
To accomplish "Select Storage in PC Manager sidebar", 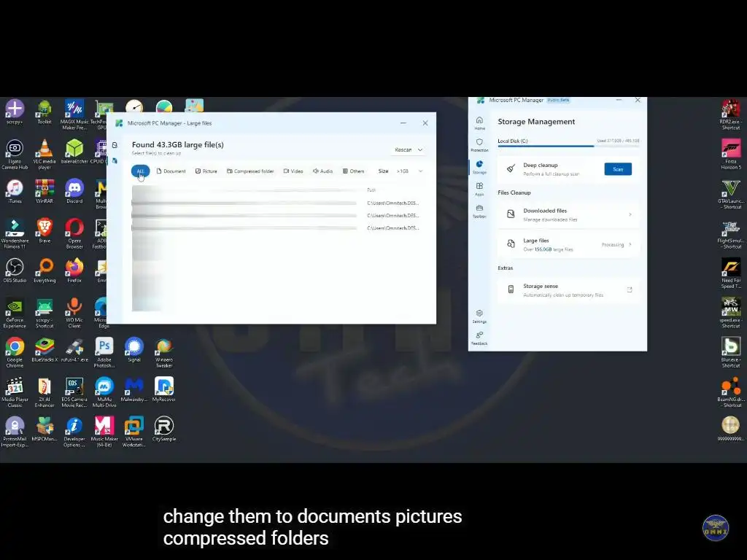I will 479,167.
